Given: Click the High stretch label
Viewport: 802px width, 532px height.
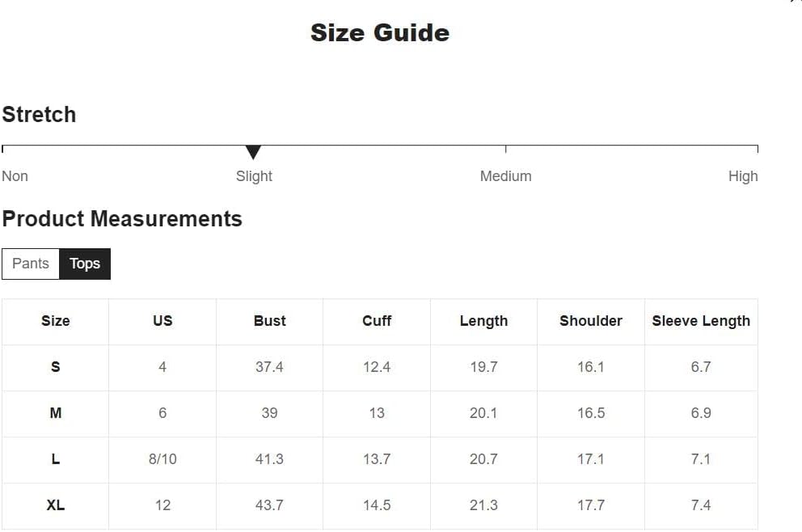Looking at the screenshot, I should pos(743,176).
